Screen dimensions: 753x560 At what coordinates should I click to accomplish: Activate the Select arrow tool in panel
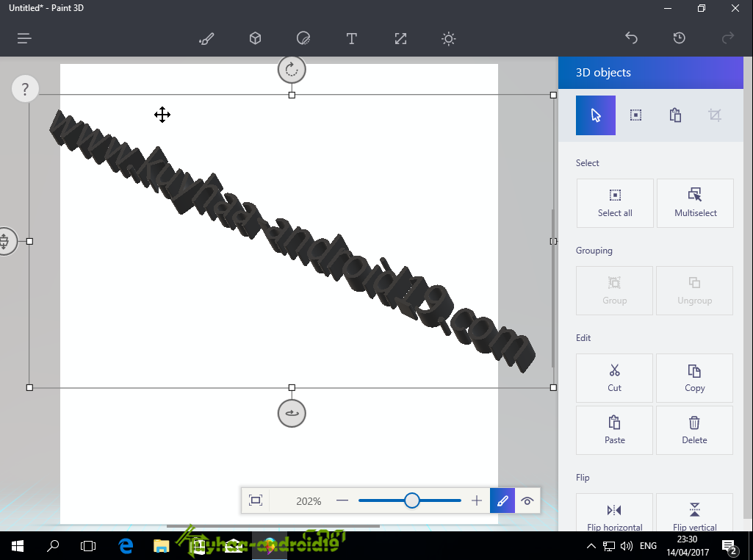click(x=596, y=115)
